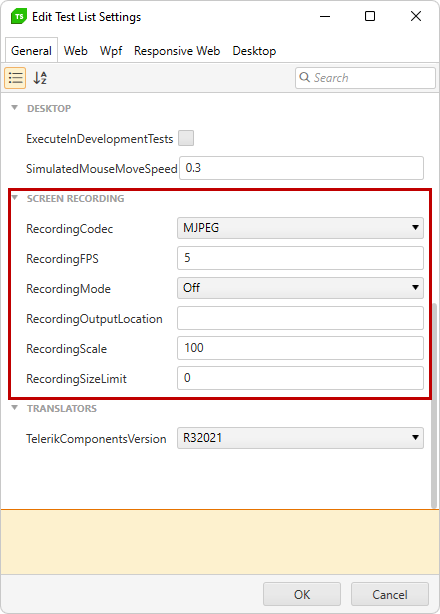Sort settings alphabetically with A-Z icon
The height and width of the screenshot is (614, 440).
40,78
